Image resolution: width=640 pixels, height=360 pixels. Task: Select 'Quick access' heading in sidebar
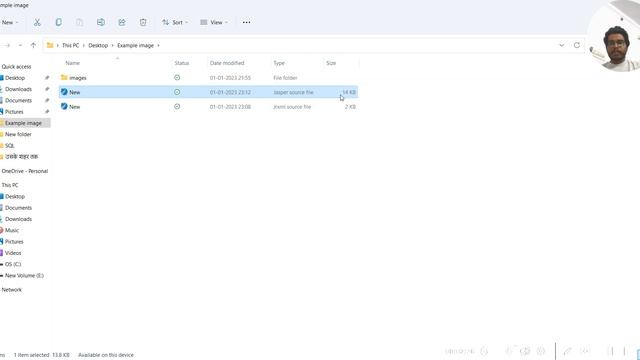click(x=16, y=67)
